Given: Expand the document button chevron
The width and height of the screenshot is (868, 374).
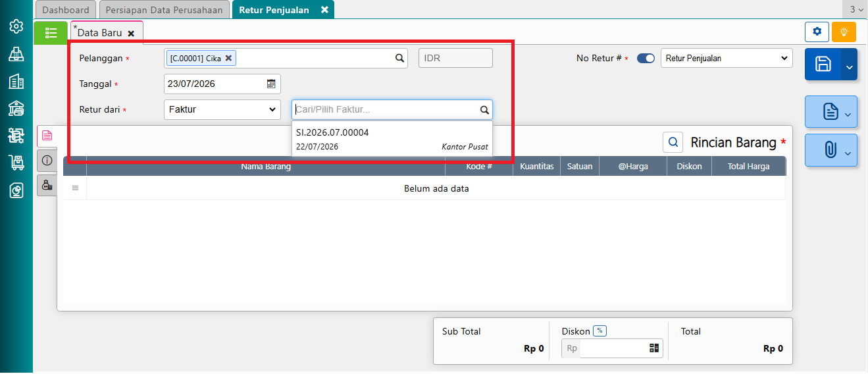Looking at the screenshot, I should tap(848, 115).
